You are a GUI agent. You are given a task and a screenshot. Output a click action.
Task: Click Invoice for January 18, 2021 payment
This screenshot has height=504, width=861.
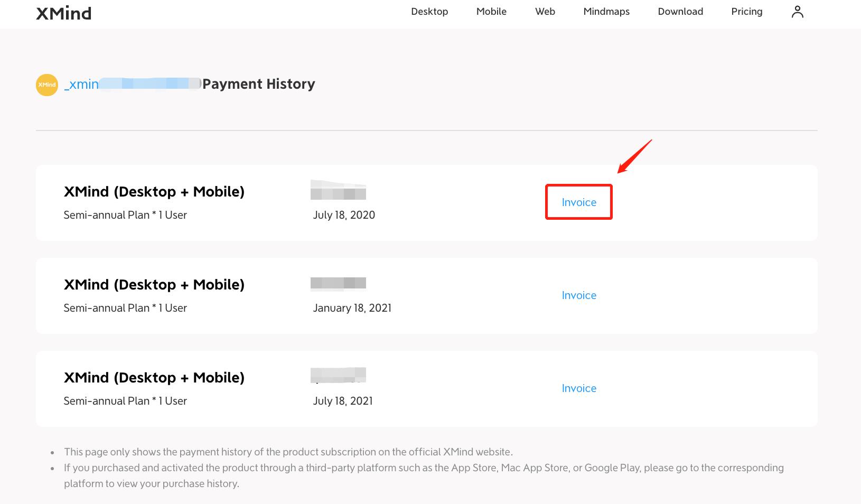[x=579, y=295]
